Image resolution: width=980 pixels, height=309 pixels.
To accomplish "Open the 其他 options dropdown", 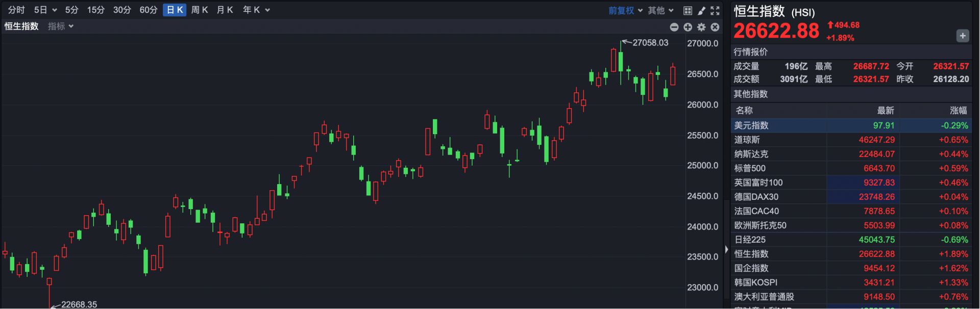I will [660, 10].
